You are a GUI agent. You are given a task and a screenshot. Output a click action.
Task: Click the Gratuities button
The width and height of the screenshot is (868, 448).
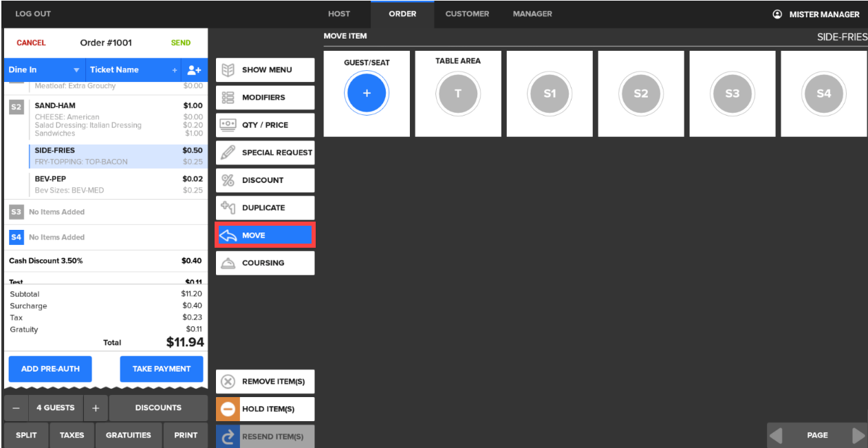[x=128, y=435]
